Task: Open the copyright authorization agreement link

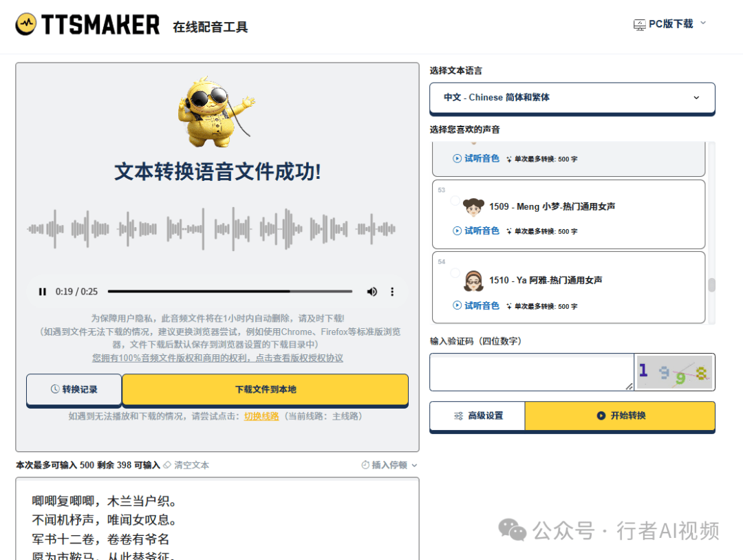Action: pos(217,358)
